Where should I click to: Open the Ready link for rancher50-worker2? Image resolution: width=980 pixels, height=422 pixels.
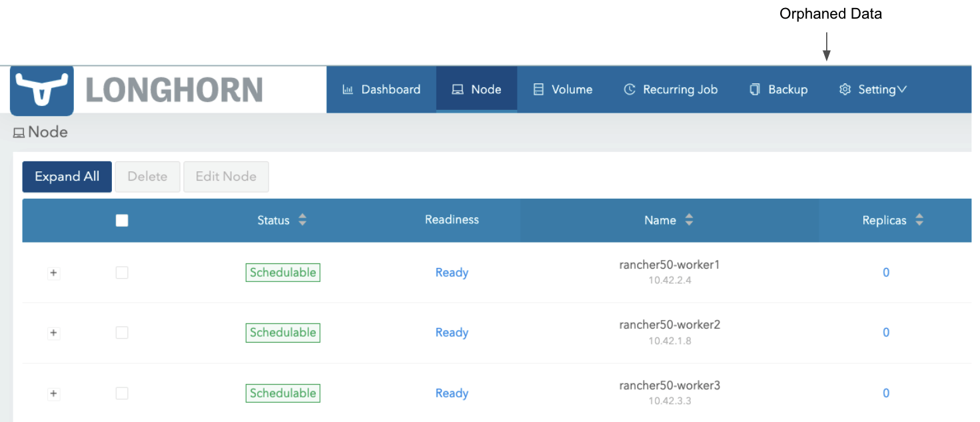[452, 332]
